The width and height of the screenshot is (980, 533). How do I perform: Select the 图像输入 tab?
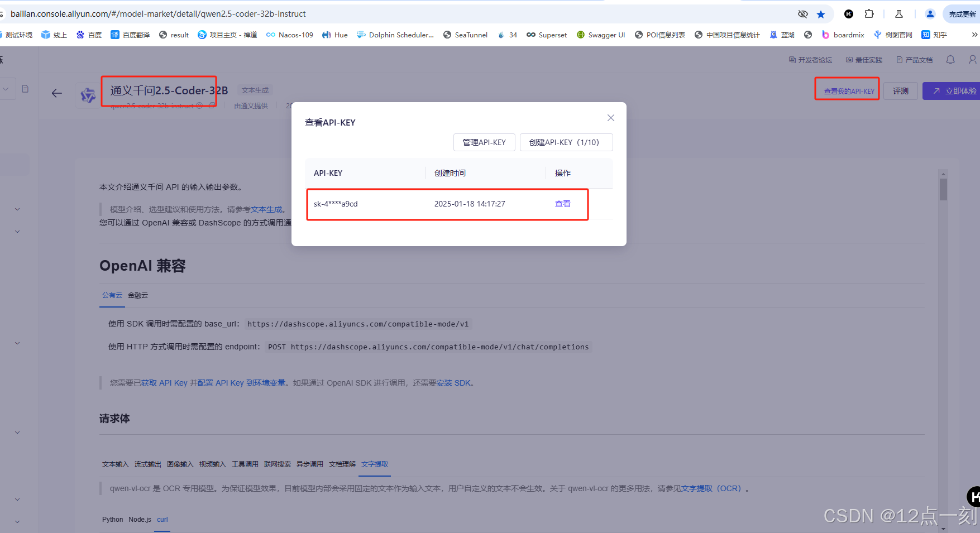pyautogui.click(x=180, y=464)
